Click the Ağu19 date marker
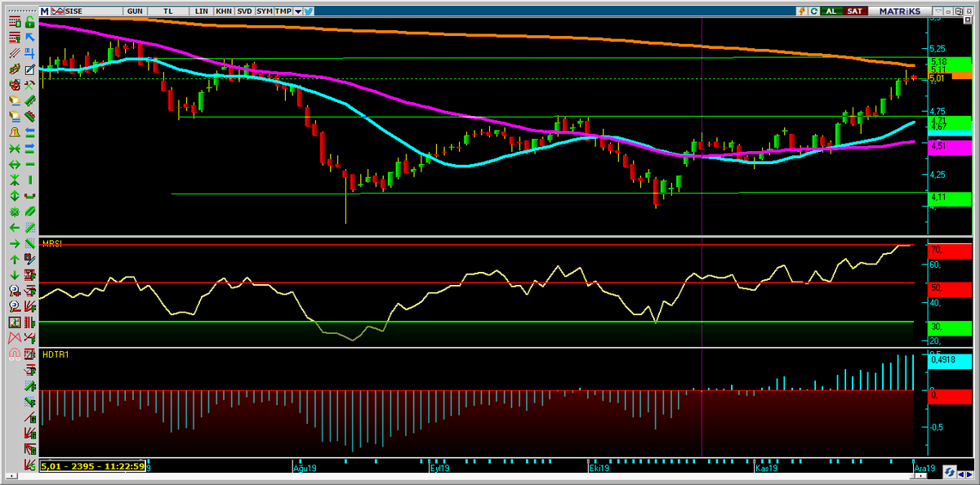 tap(305, 469)
